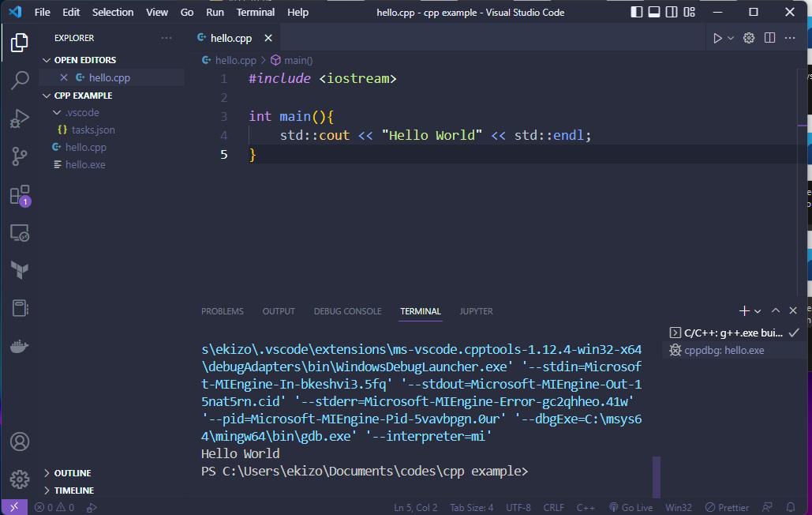Click the terminal scrollbar thumb
812x515 pixels.
[x=656, y=476]
